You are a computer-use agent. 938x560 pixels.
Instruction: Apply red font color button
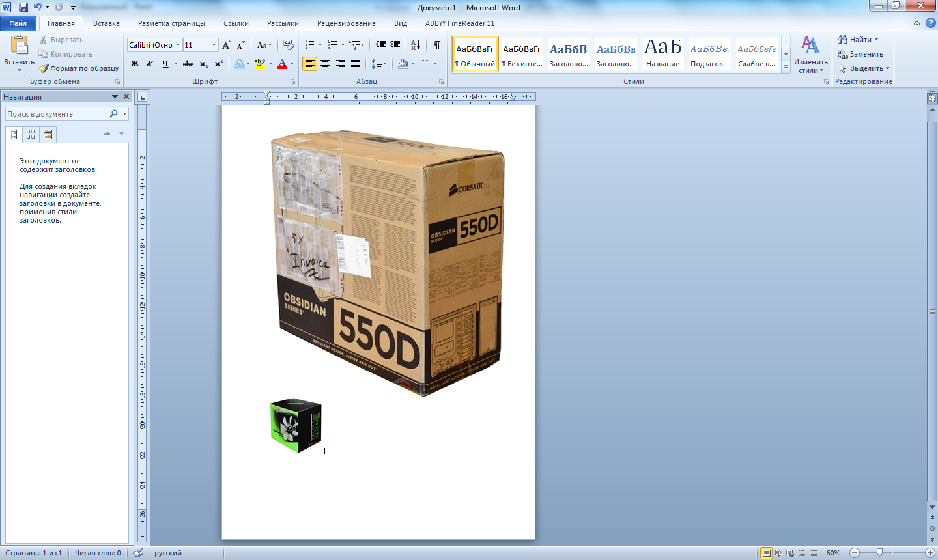(x=282, y=64)
